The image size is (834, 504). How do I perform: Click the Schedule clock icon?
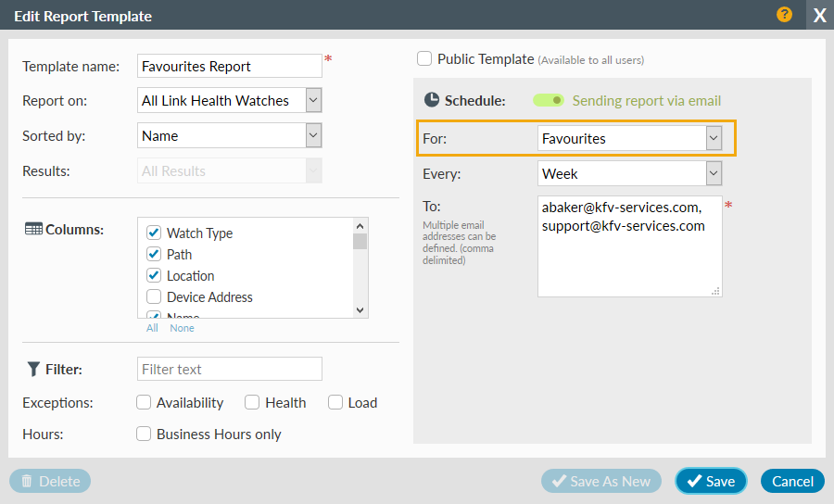point(432,100)
